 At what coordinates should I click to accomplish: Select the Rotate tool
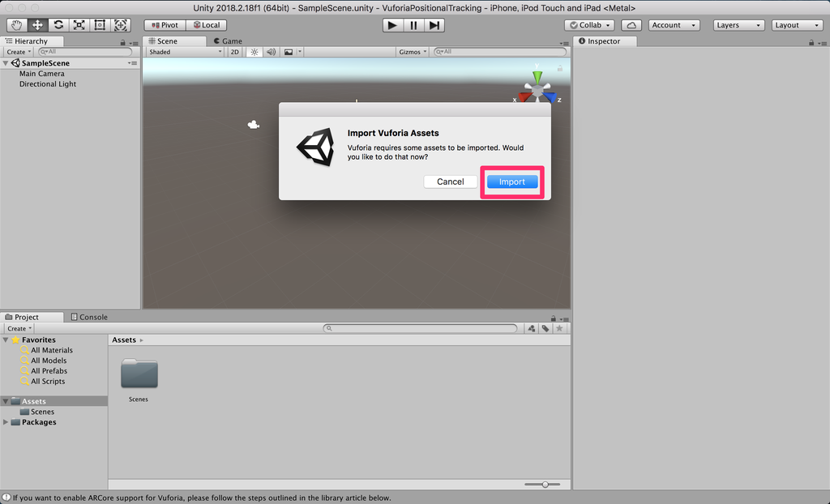58,25
